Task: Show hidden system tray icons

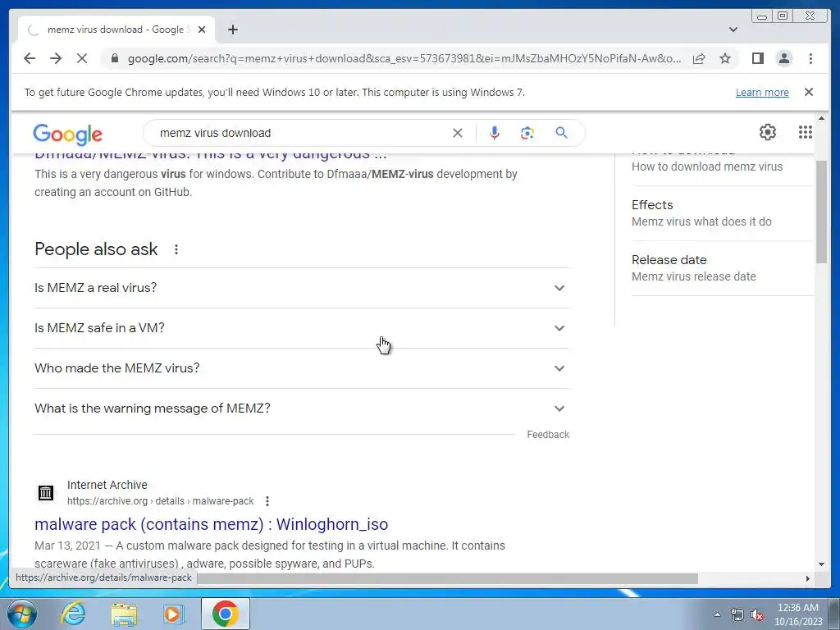Action: pos(717,614)
